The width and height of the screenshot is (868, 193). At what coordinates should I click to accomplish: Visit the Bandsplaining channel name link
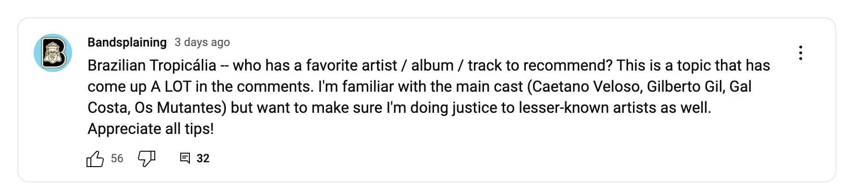(127, 42)
